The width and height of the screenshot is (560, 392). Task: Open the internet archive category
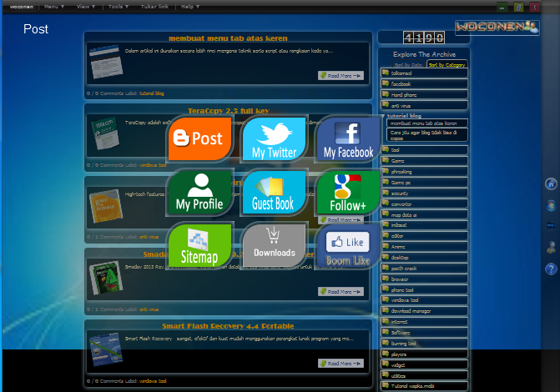point(424,322)
